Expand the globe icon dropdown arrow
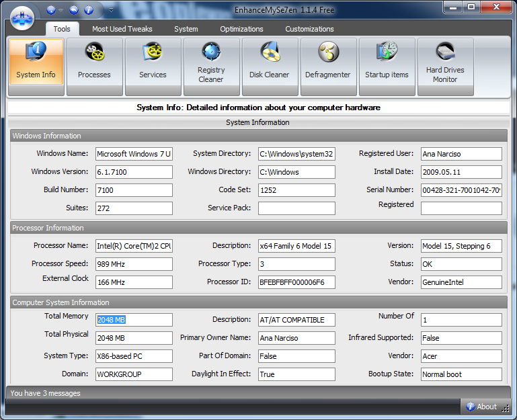 pos(61,10)
